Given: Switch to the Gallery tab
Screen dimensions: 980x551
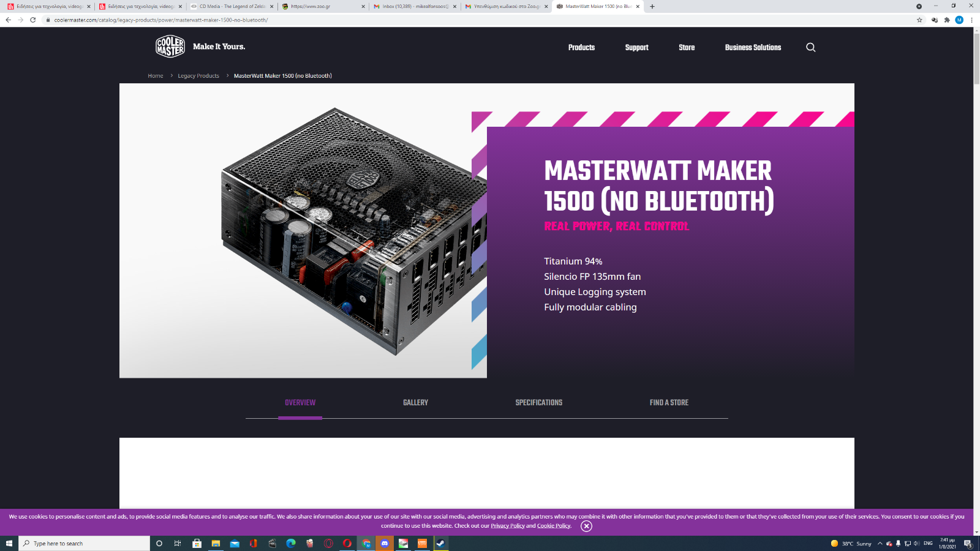Looking at the screenshot, I should click(x=415, y=403).
